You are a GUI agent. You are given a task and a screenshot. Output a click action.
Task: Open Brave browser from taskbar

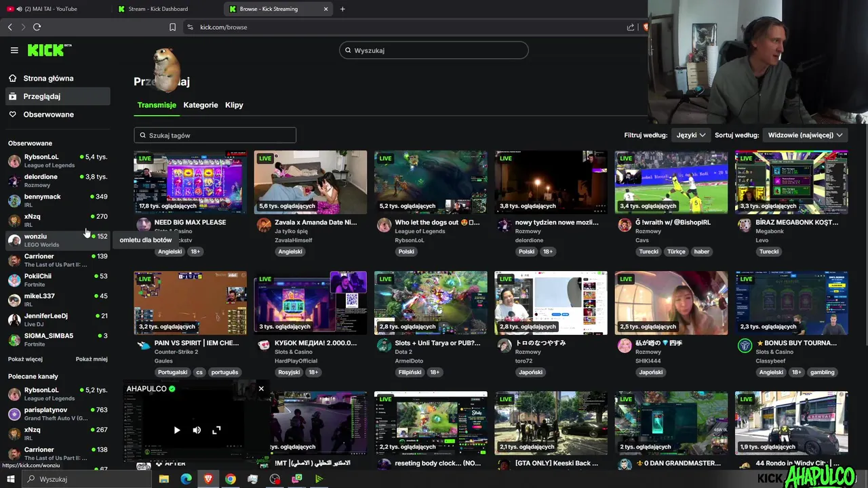208,479
